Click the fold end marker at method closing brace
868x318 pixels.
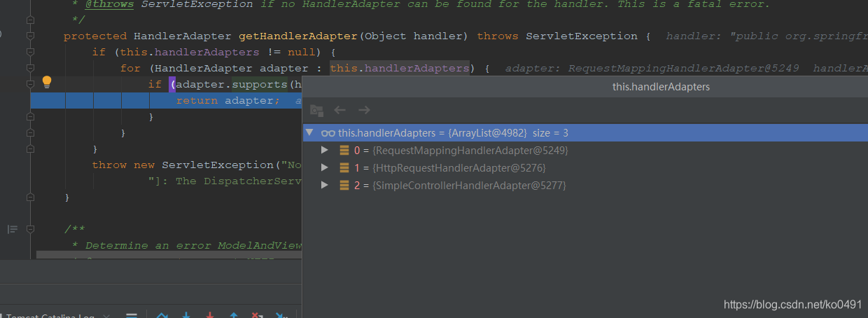(x=30, y=198)
